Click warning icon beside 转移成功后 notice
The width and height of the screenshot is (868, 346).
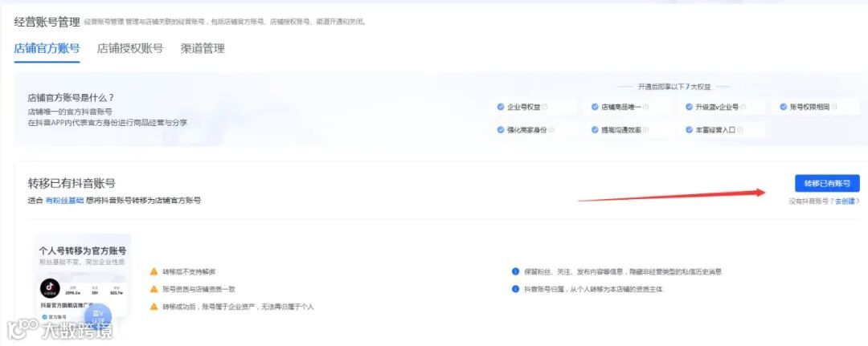154,306
